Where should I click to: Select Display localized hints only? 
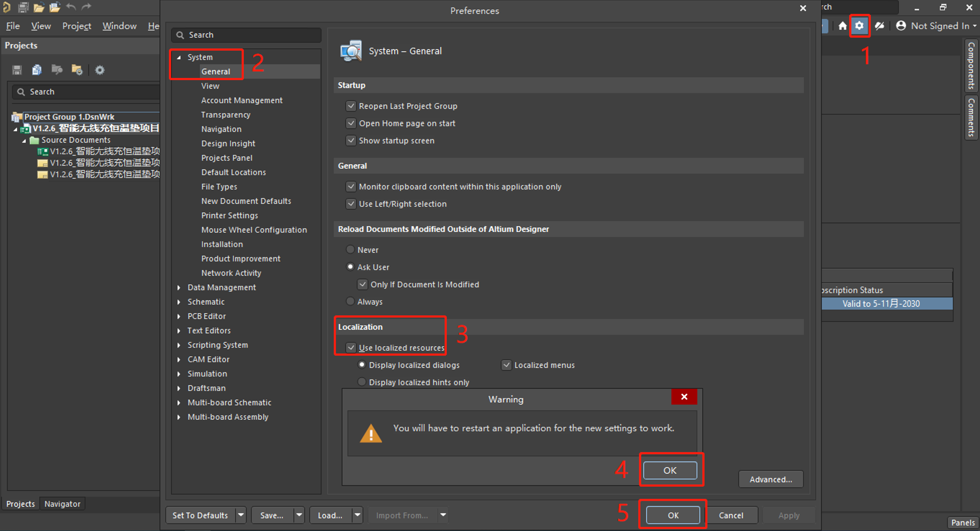(x=362, y=382)
